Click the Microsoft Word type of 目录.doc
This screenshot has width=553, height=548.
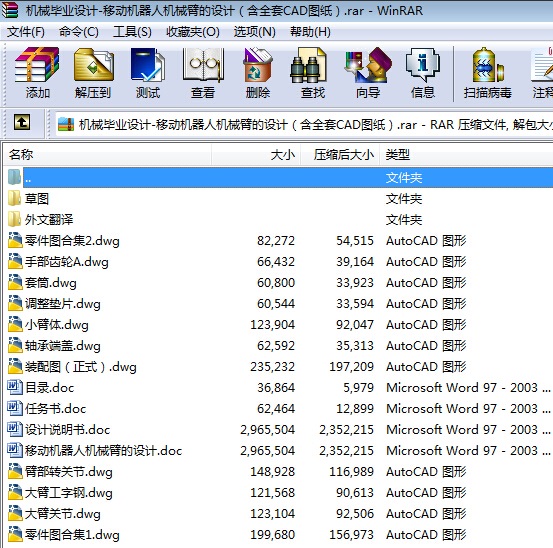(468, 388)
